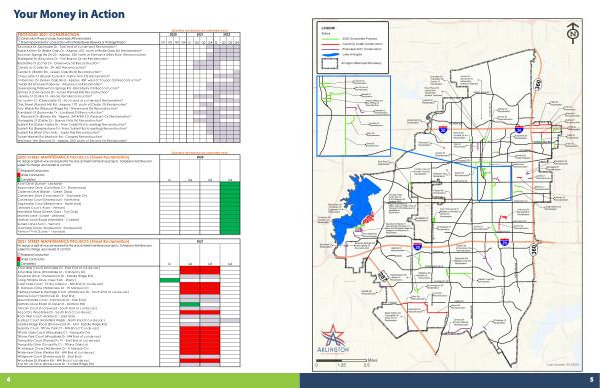The height and width of the screenshot is (388, 600).
Task: Click the north arrow compass icon
Action: (573, 33)
